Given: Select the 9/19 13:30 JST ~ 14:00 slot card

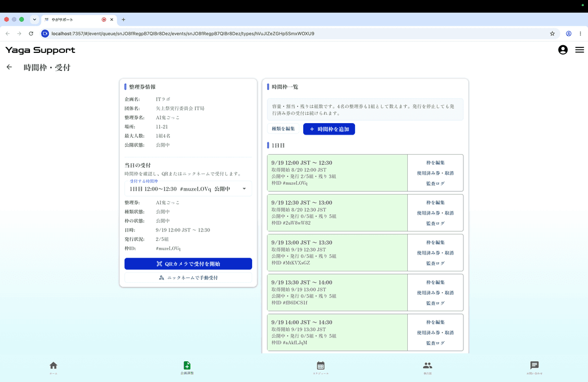Looking at the screenshot, I should (337, 292).
